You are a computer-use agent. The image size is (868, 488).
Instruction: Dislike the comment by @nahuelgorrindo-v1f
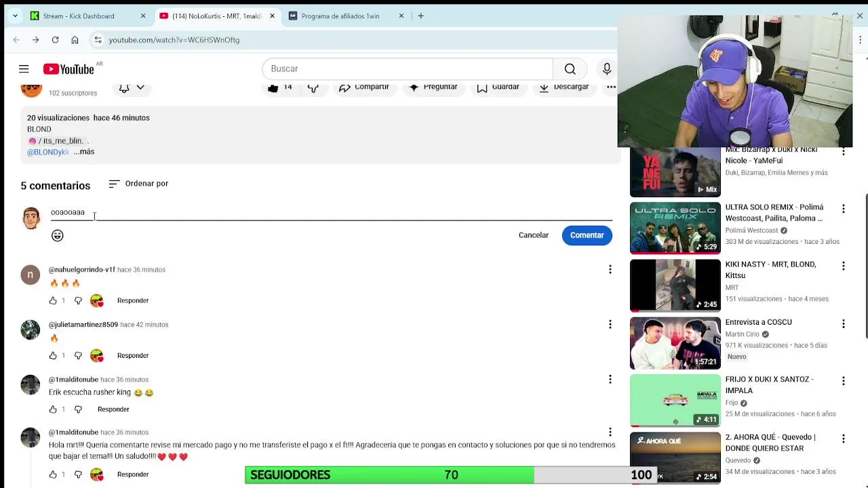78,300
